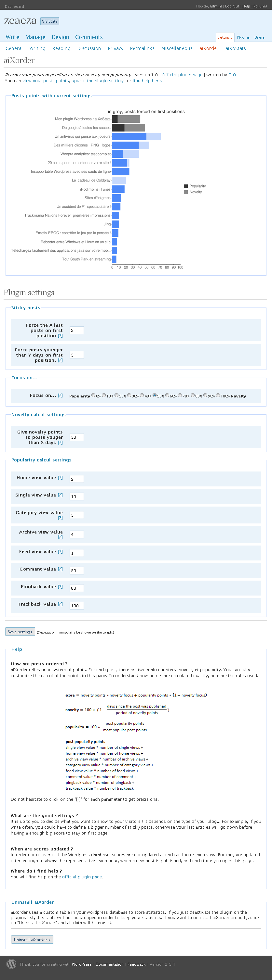Open the Focus on help marker
Image resolution: width=272 pixels, height=980 pixels.
tap(60, 395)
